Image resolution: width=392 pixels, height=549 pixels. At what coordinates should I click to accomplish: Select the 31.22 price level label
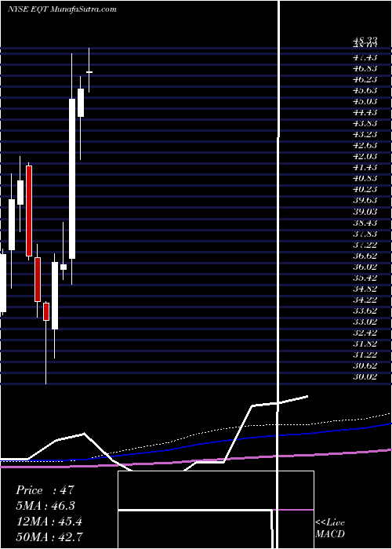click(x=364, y=354)
